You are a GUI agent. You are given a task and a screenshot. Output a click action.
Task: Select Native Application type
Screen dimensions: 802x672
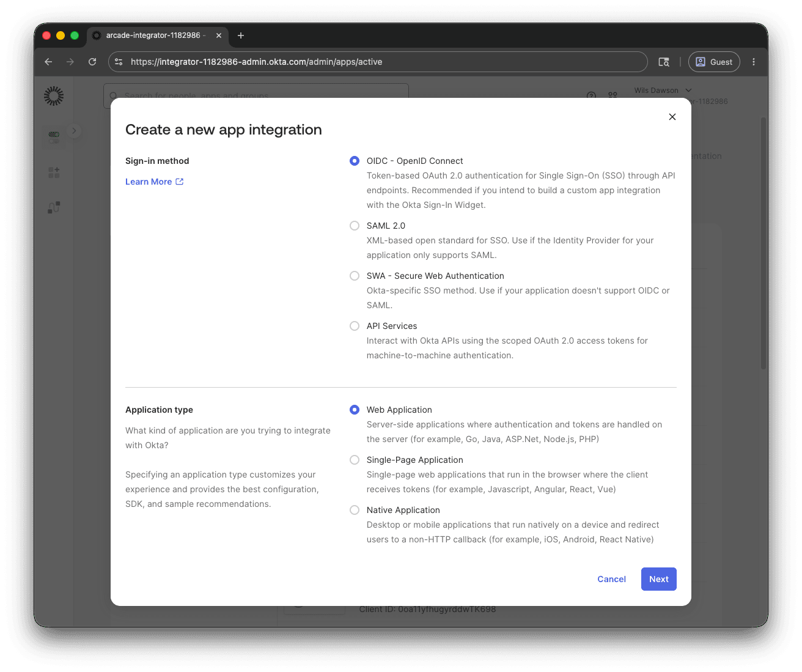point(355,510)
